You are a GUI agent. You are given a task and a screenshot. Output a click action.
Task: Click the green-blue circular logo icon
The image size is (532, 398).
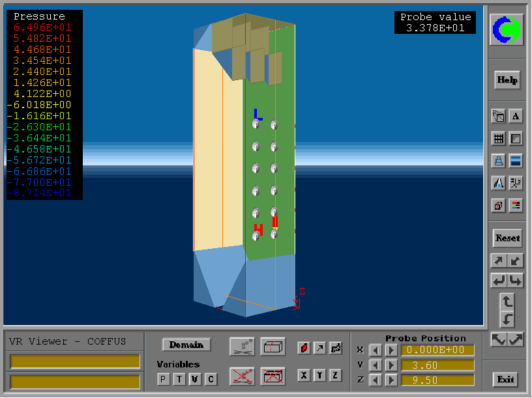[507, 29]
